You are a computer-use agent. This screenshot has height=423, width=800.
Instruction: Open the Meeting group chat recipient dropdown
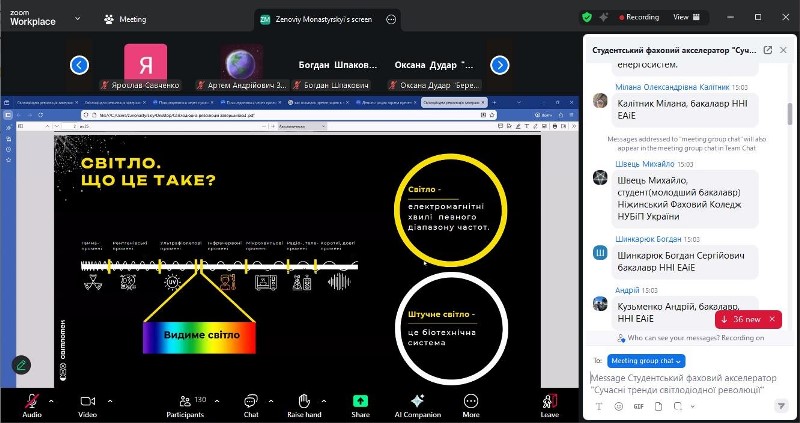(646, 360)
